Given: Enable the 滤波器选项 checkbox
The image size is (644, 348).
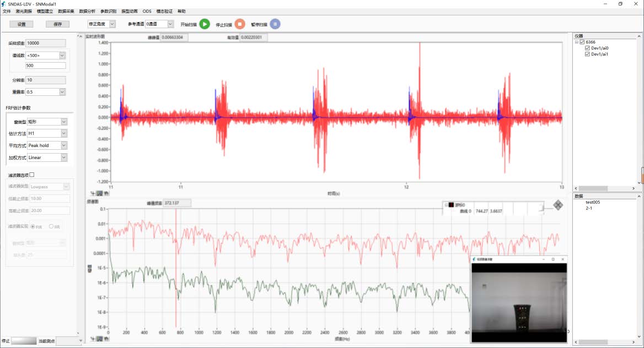Looking at the screenshot, I should click(32, 175).
